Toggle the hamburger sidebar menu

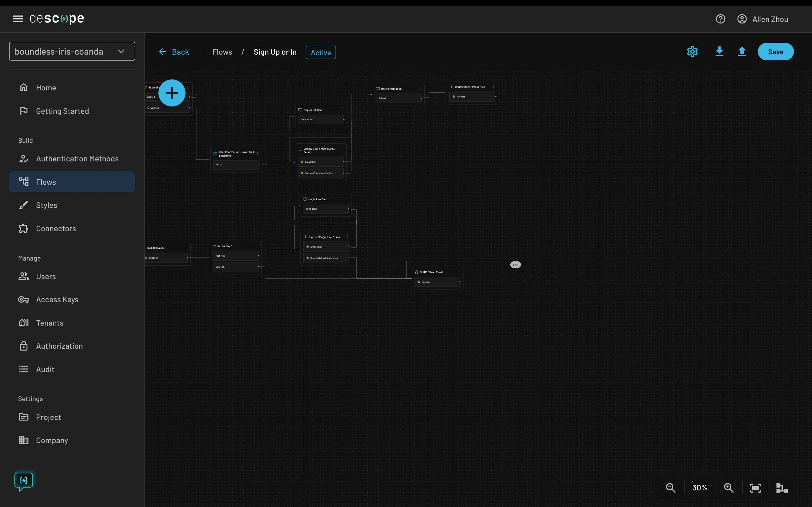click(18, 19)
